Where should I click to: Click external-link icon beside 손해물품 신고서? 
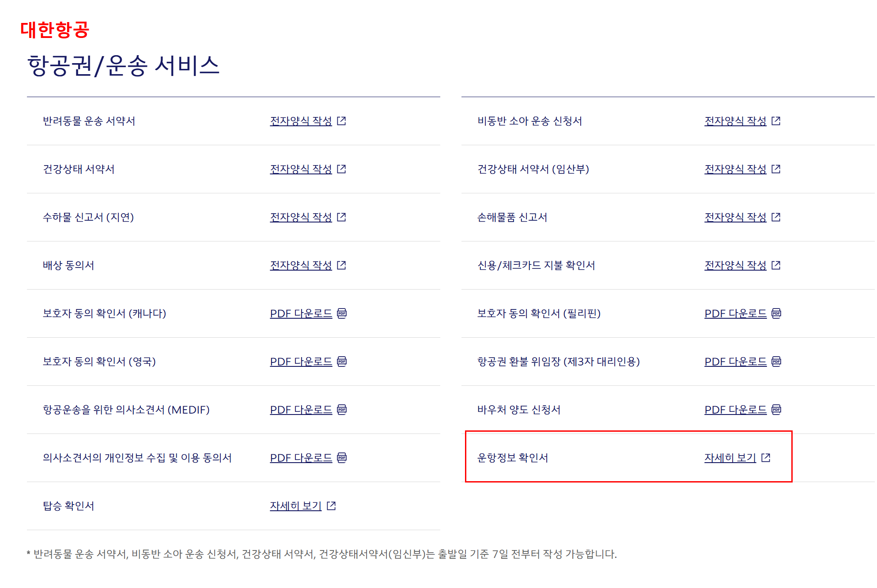pos(776,217)
